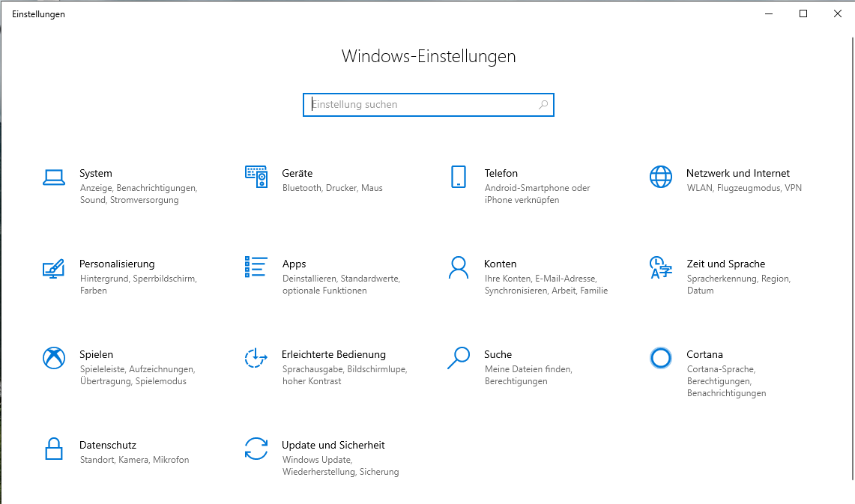Go to Zeit und Sprache title
855x504 pixels.
coord(726,264)
